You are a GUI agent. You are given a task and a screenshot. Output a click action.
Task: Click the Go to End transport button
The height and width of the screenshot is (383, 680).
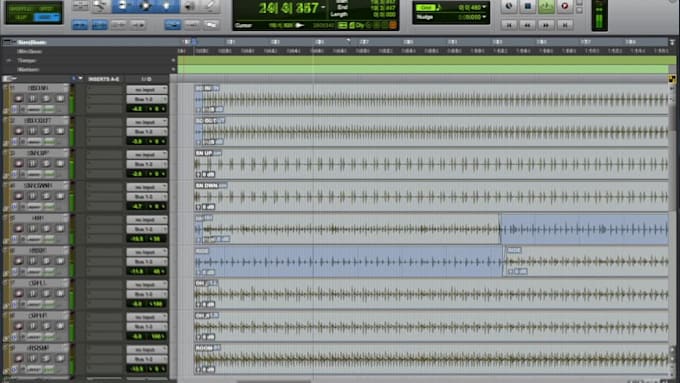point(565,25)
